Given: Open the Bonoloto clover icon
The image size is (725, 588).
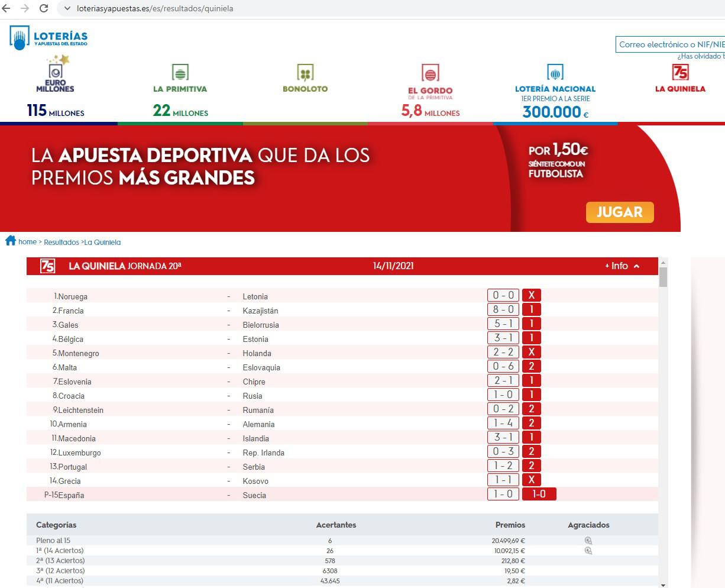Looking at the screenshot, I should tap(305, 73).
